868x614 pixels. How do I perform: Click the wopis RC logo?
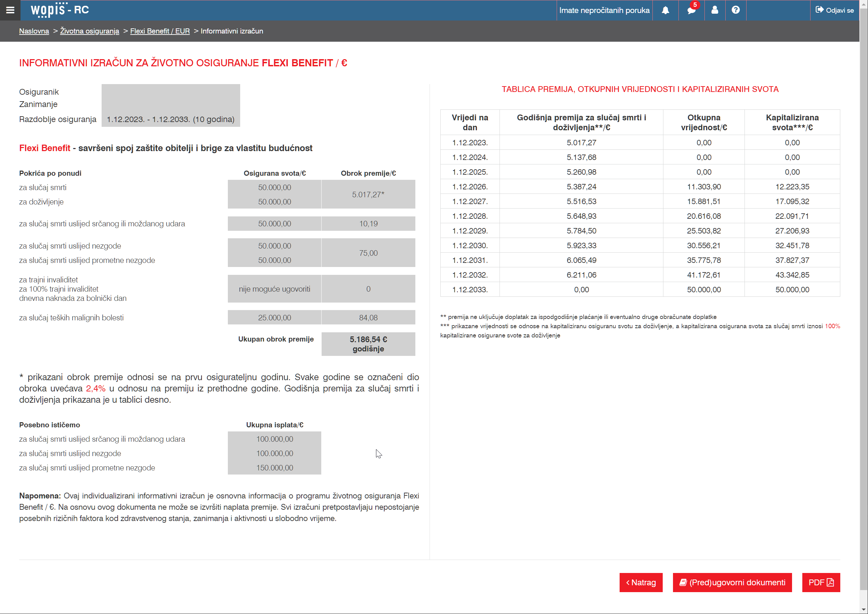pyautogui.click(x=60, y=10)
